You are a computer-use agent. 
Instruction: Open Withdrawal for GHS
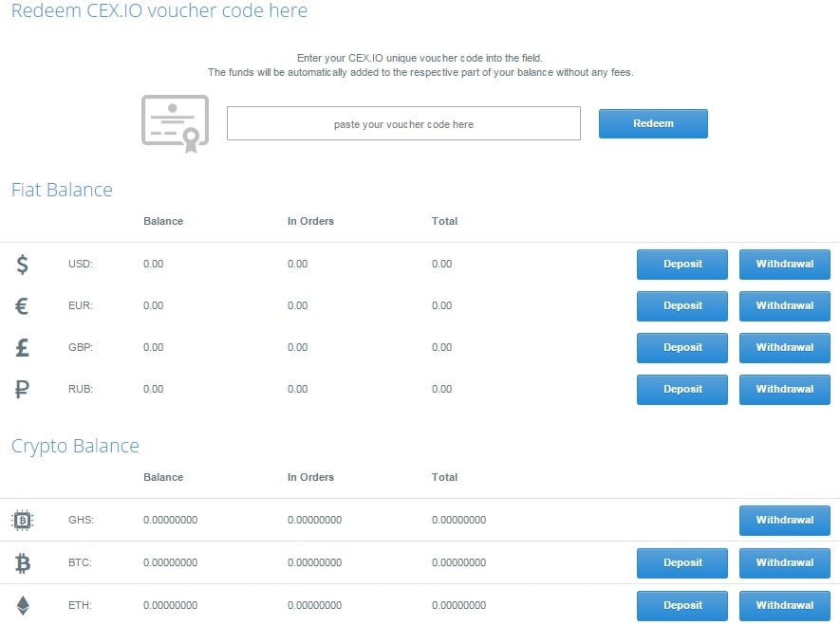[x=784, y=521]
